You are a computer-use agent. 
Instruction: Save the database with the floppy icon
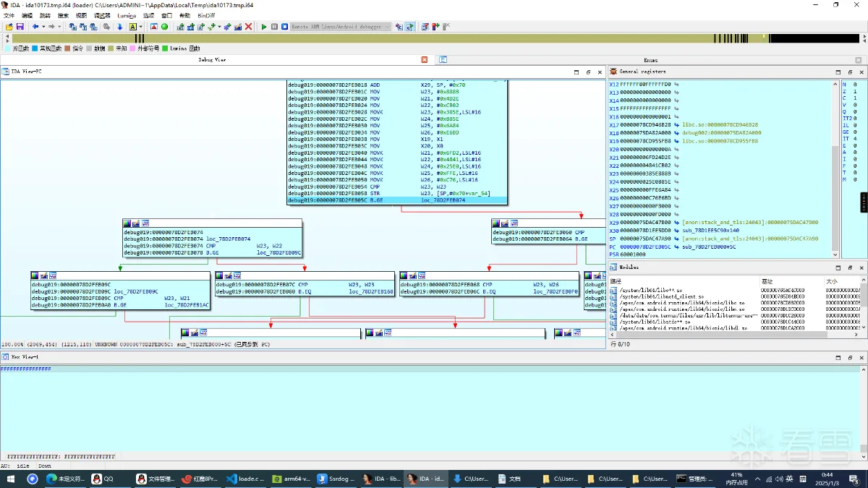pyautogui.click(x=20, y=26)
